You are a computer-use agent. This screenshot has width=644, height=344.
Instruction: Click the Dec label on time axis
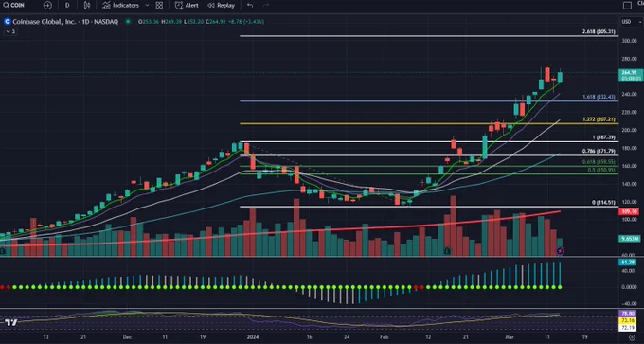(127, 337)
